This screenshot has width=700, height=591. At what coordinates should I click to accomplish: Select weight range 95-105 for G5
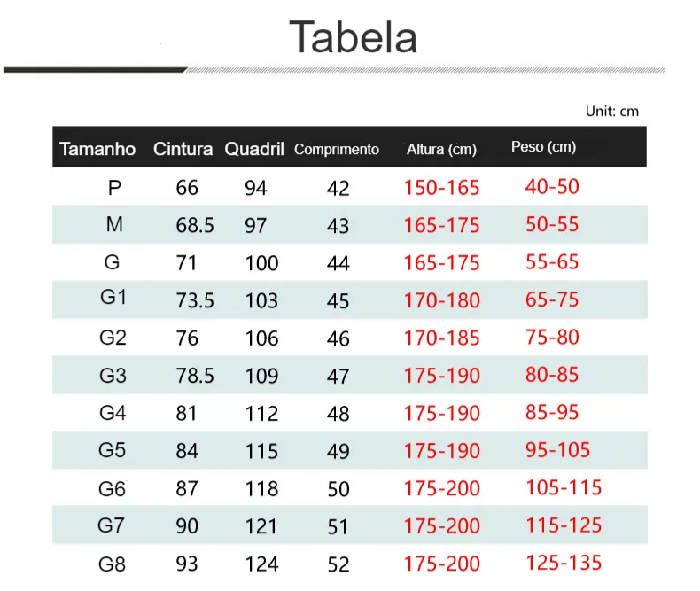point(558,450)
